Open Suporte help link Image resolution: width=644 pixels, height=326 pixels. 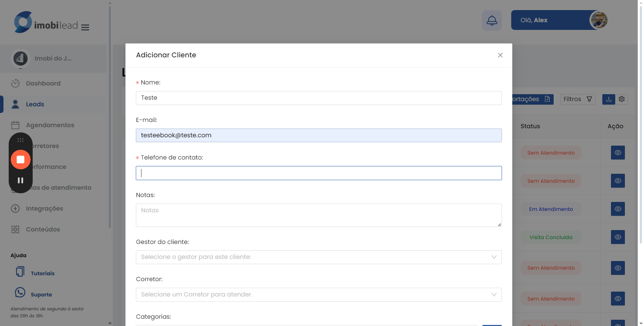click(41, 295)
